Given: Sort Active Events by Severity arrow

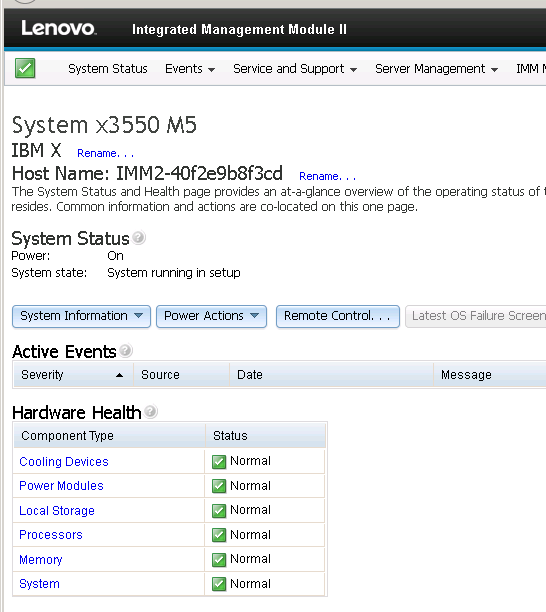Looking at the screenshot, I should [x=119, y=375].
